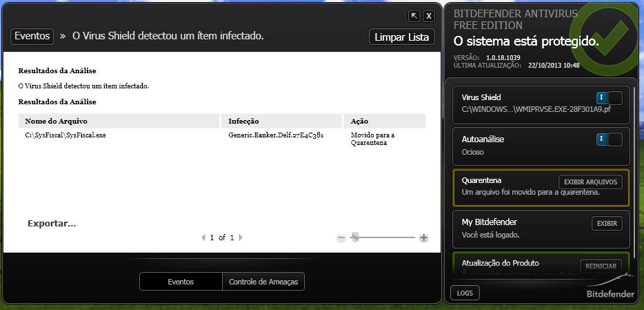Click O sistema está protegido status

click(526, 41)
